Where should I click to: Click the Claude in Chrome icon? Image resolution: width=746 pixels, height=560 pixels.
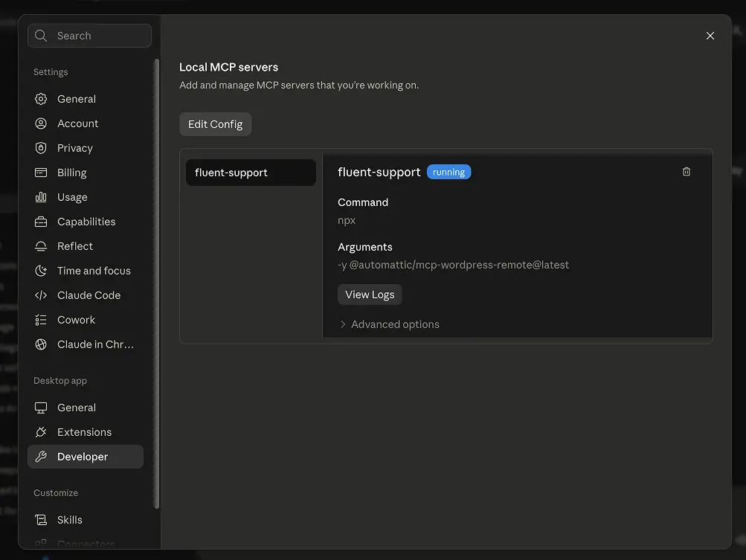pos(41,344)
